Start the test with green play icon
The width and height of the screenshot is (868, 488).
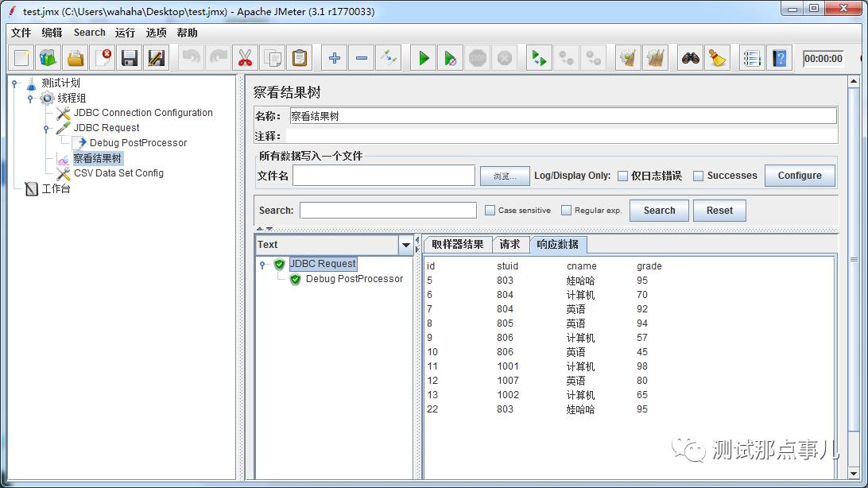coord(424,58)
